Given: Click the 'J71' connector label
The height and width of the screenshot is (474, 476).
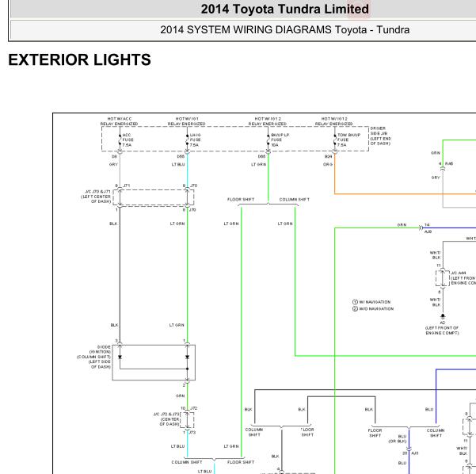Looking at the screenshot, I should [x=127, y=185].
